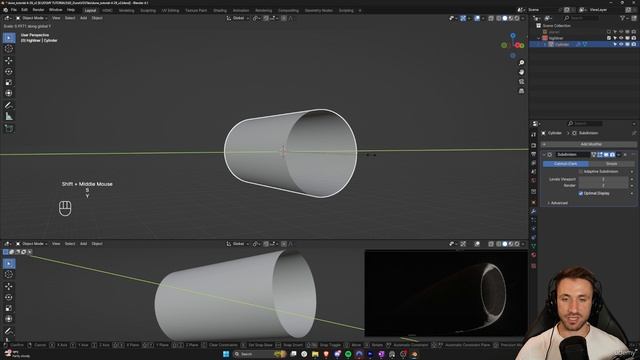Open outliner filter dropdown
This screenshot has width=640, height=360.
[624, 18]
